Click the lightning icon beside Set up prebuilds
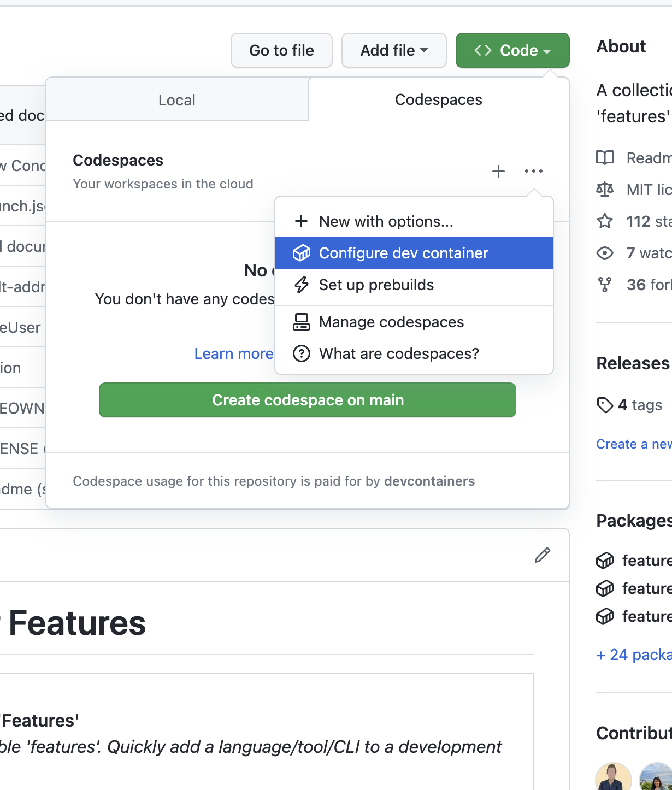Screen dimensions: 672x790 click(x=302, y=285)
